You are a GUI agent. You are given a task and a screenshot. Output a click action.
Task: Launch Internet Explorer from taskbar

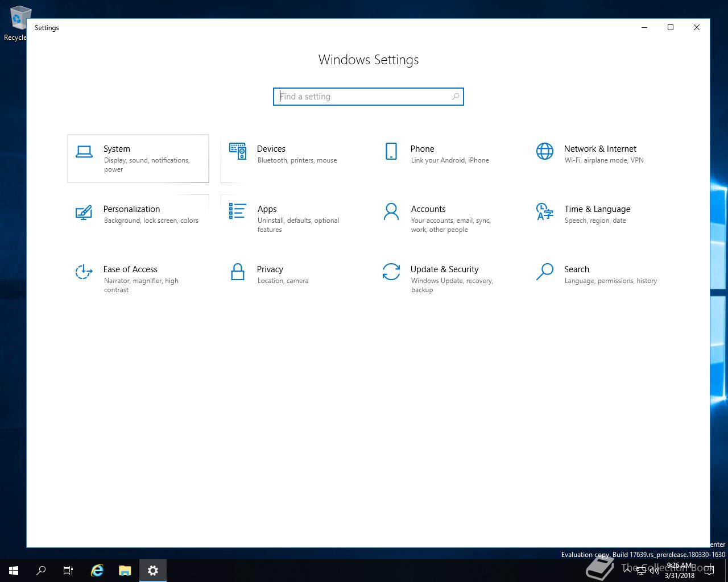97,570
